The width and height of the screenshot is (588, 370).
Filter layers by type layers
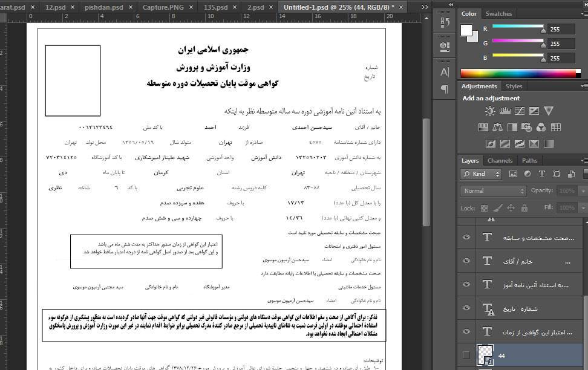pos(542,174)
